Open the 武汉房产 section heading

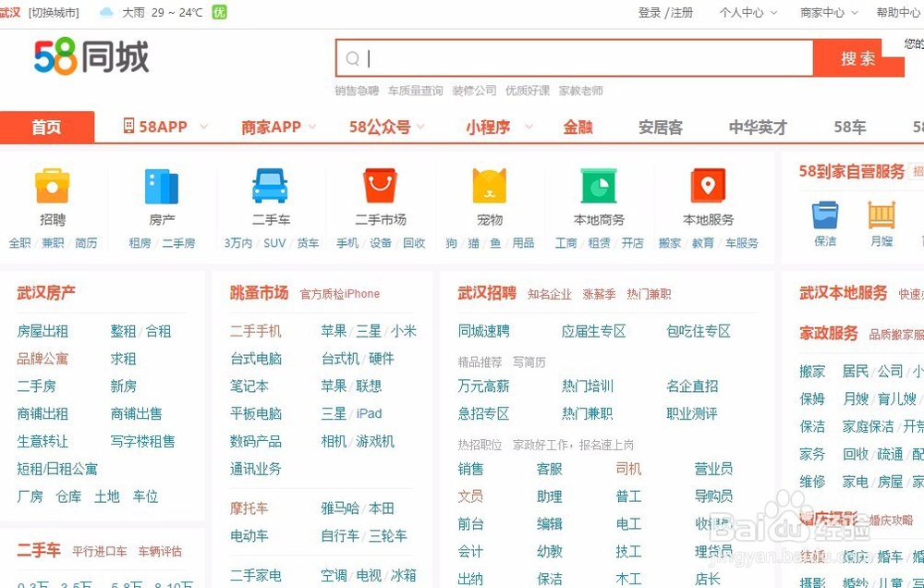tap(46, 293)
